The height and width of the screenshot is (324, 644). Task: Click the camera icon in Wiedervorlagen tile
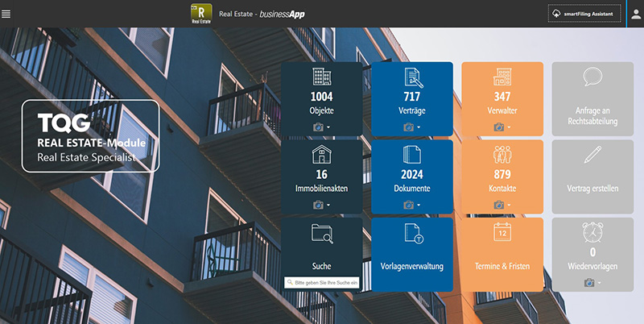click(x=589, y=282)
